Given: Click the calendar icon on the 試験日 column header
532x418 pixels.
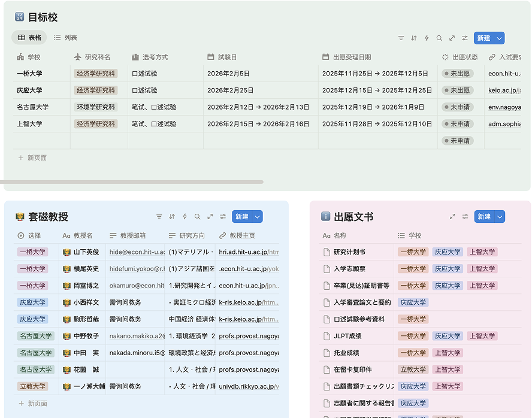Looking at the screenshot, I should (210, 57).
